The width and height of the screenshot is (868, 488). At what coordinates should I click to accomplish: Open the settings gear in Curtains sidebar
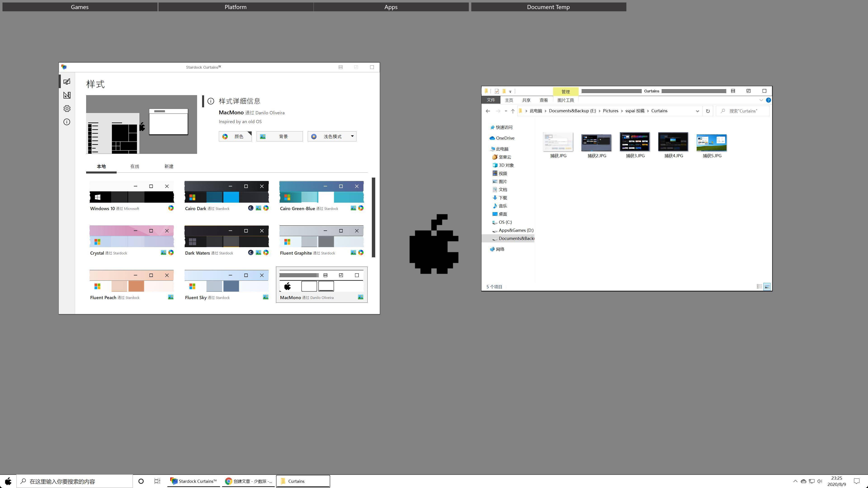[x=67, y=108]
